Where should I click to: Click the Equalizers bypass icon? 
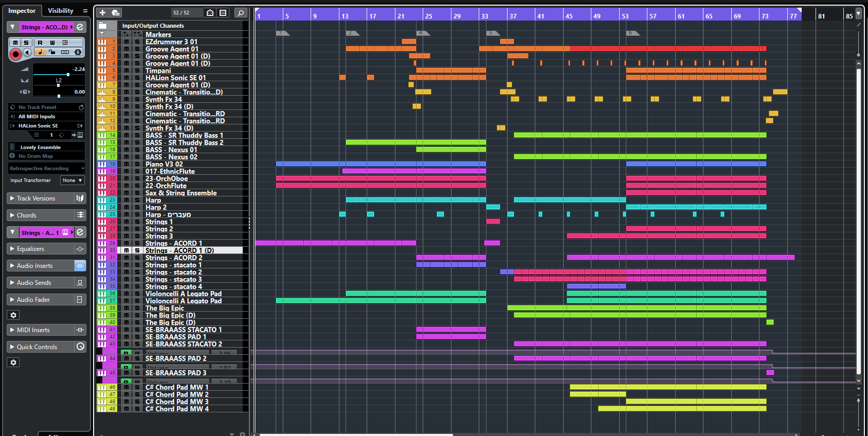click(80, 248)
